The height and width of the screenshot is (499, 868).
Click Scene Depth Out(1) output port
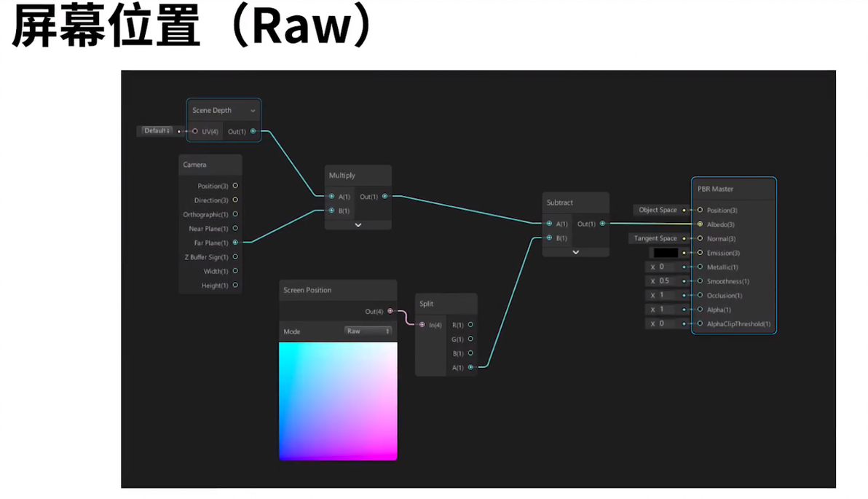[253, 131]
